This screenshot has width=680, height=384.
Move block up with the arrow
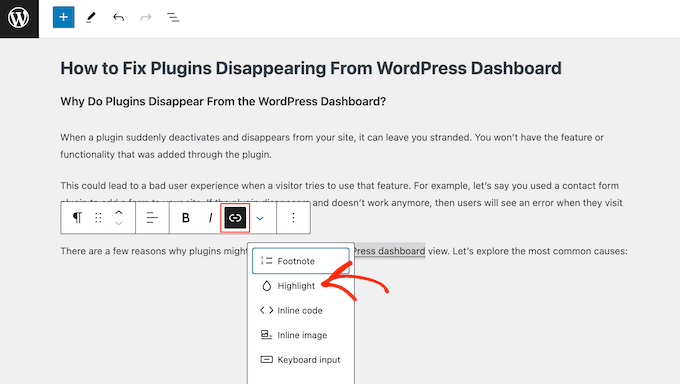tap(119, 213)
